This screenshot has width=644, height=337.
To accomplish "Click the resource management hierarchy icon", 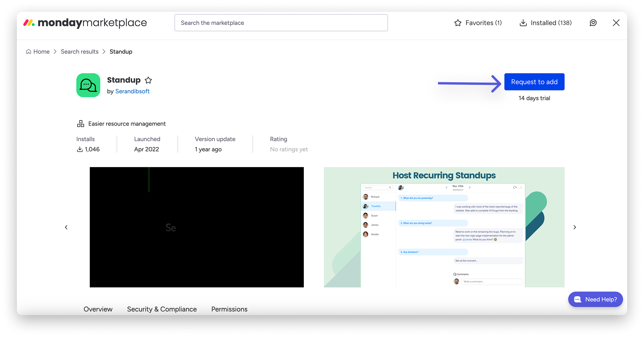I will click(81, 124).
